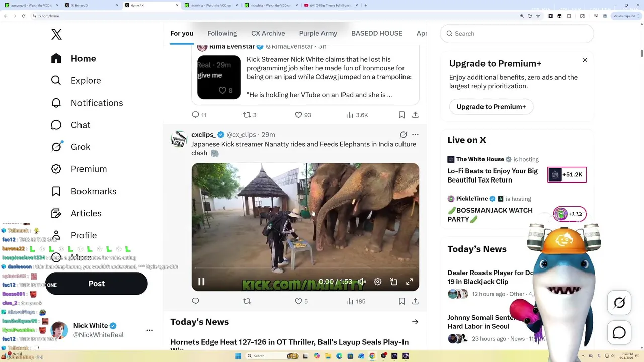Open the floating messages button at bottom right
The image size is (644, 362).
[x=619, y=333]
